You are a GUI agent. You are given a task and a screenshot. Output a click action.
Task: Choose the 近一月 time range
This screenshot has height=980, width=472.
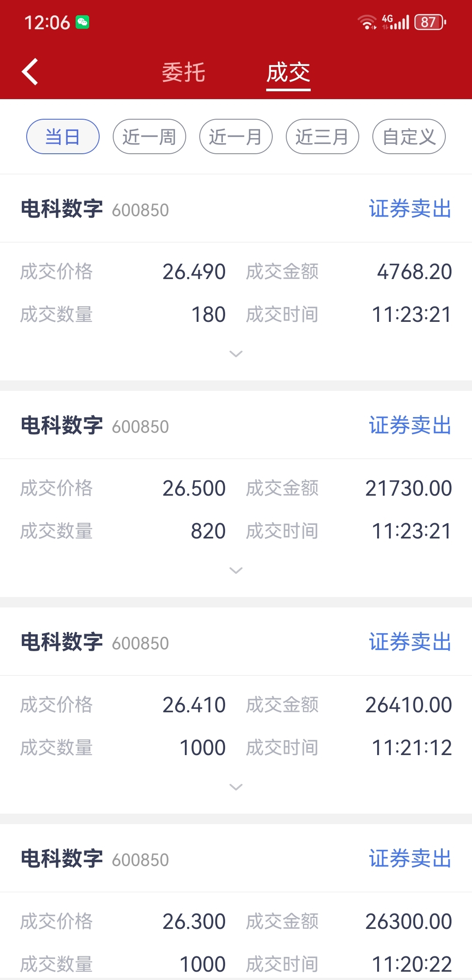coord(236,137)
